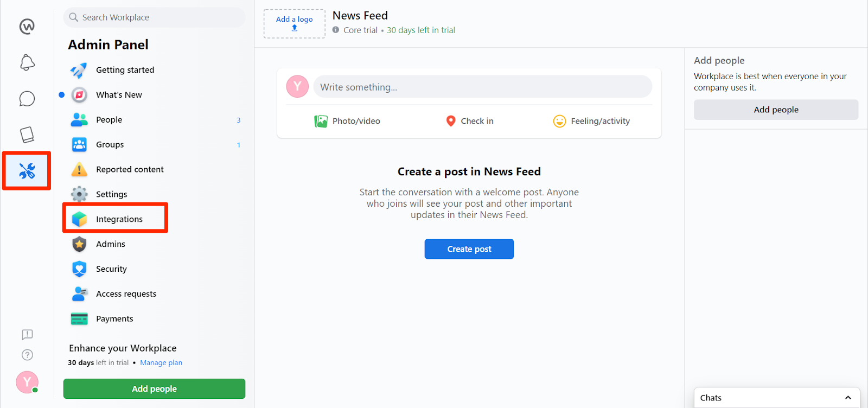Open the notifications bell icon
Image resolution: width=868 pixels, height=408 pixels.
(27, 62)
